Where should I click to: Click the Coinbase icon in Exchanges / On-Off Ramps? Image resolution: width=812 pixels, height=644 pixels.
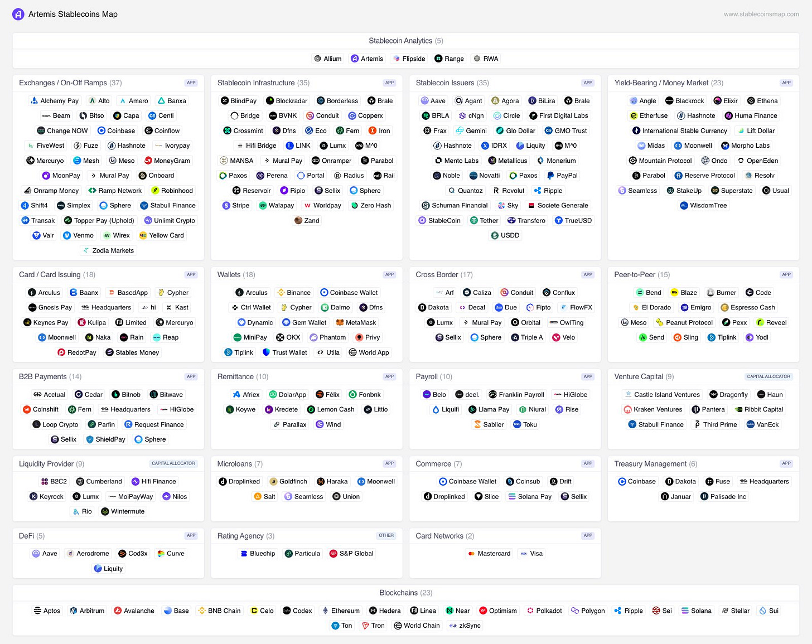tap(101, 131)
